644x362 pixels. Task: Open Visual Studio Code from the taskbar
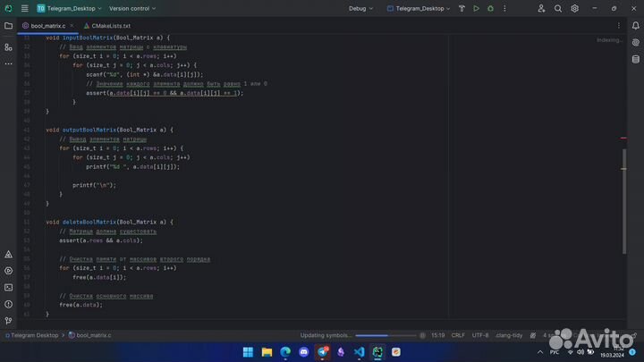[359, 352]
